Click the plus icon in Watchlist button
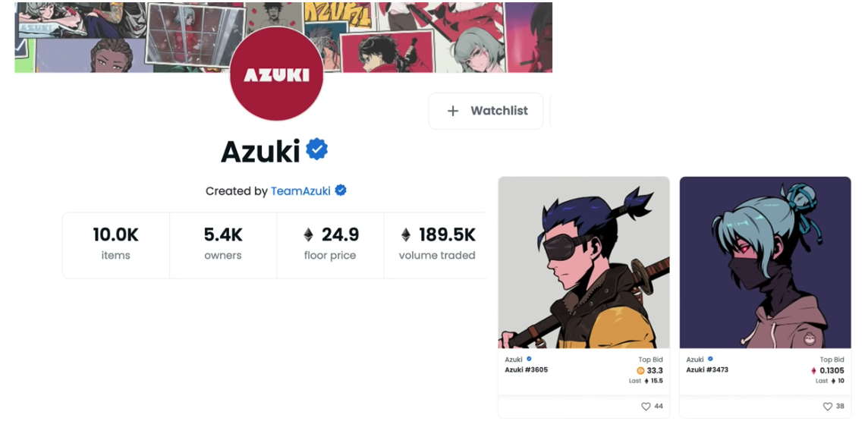868x434 pixels. [x=453, y=111]
